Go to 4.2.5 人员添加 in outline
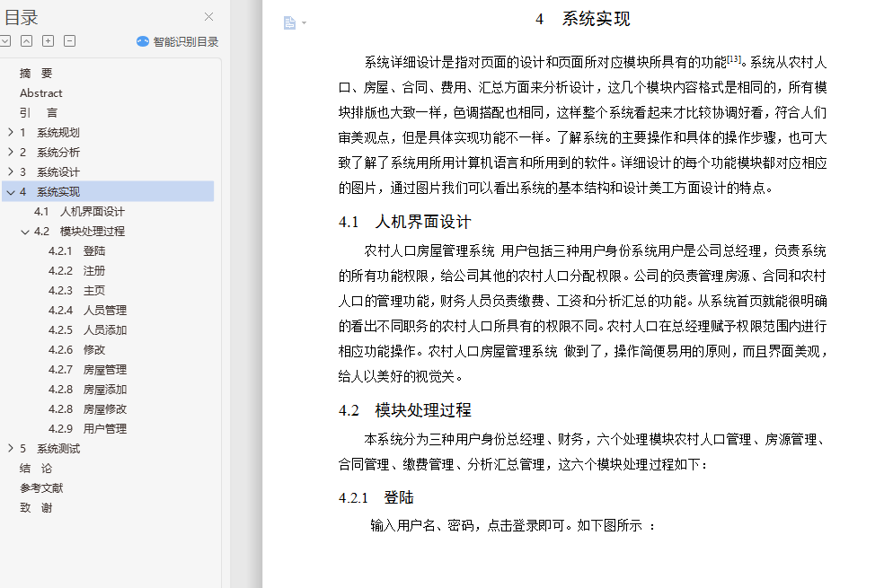This screenshot has height=588, width=893. click(x=88, y=330)
